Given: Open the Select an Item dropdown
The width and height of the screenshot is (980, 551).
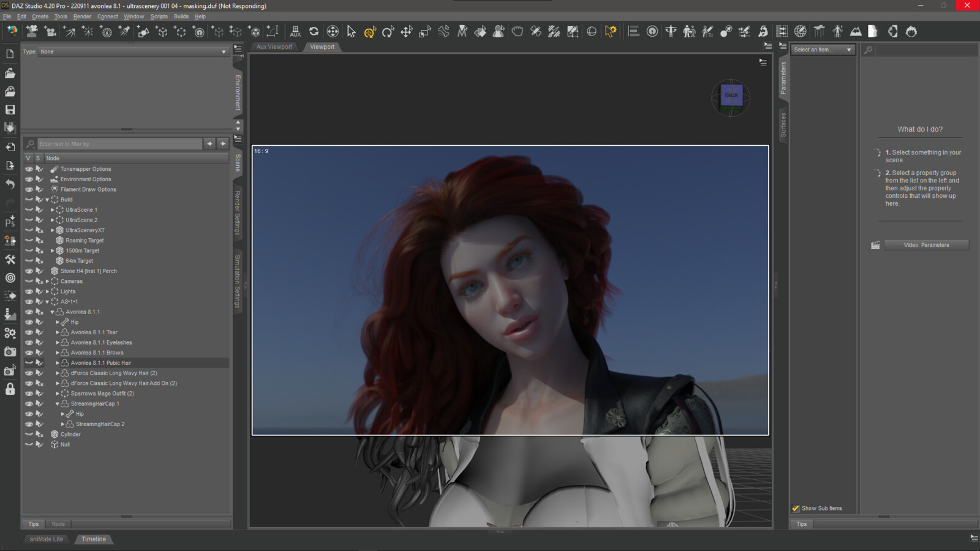Looking at the screenshot, I should (823, 50).
